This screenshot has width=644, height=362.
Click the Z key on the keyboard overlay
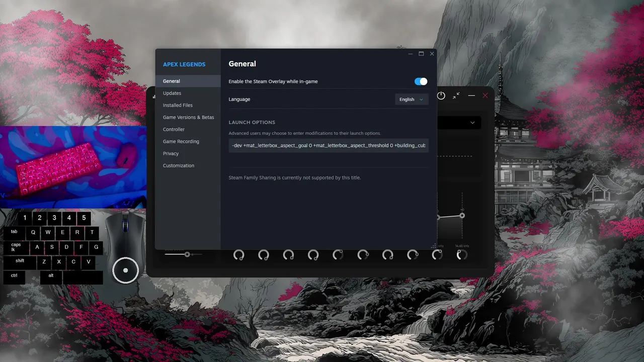pos(44,263)
